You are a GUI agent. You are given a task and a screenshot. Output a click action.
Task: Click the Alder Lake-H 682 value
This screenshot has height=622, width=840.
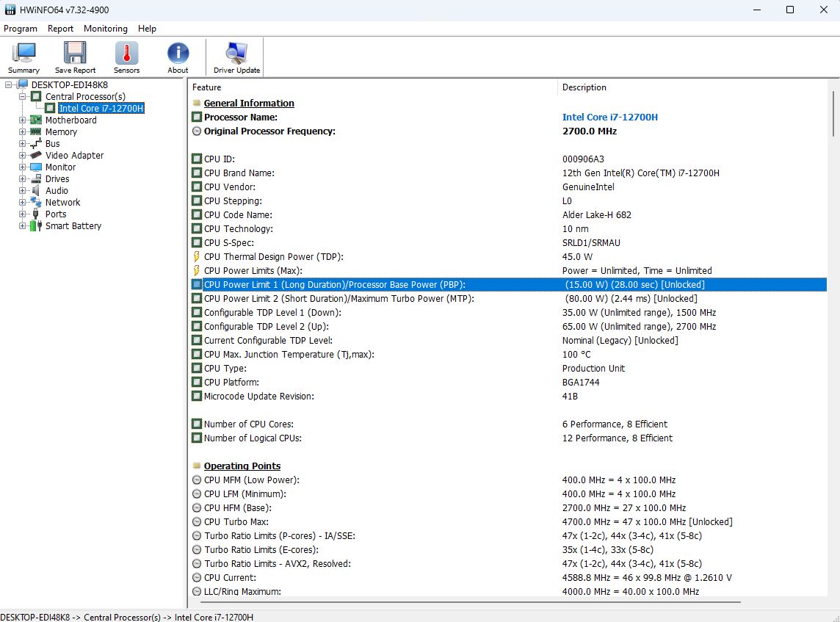point(597,215)
